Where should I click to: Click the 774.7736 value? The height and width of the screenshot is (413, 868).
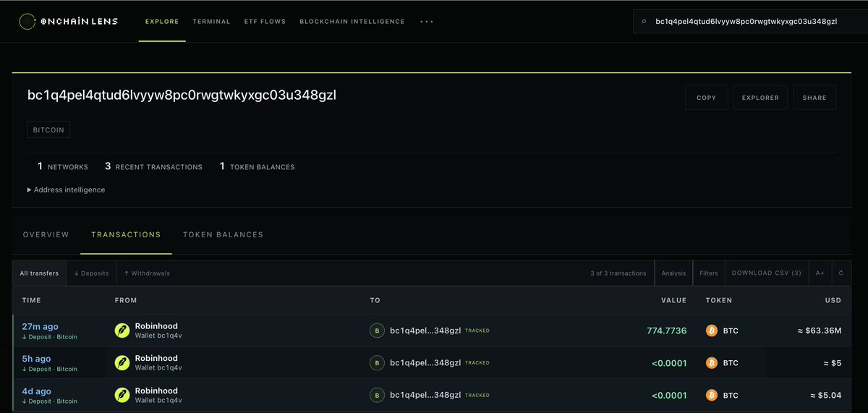(667, 331)
